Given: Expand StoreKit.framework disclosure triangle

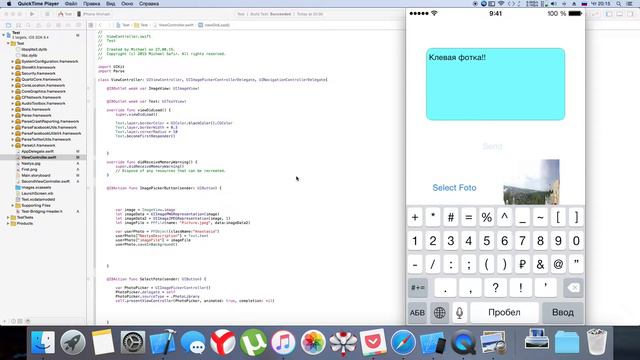Looking at the screenshot, I should pyautogui.click(x=13, y=67).
